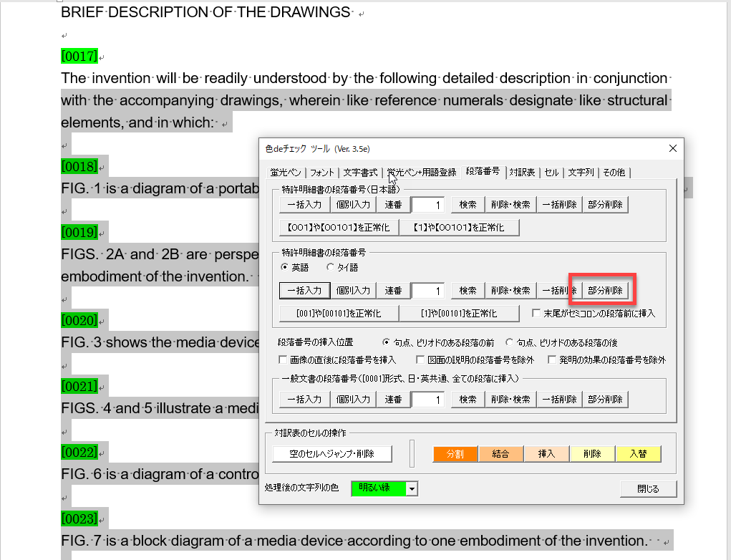Click the orange 分割 cell button
This screenshot has height=560, width=731.
pyautogui.click(x=455, y=454)
